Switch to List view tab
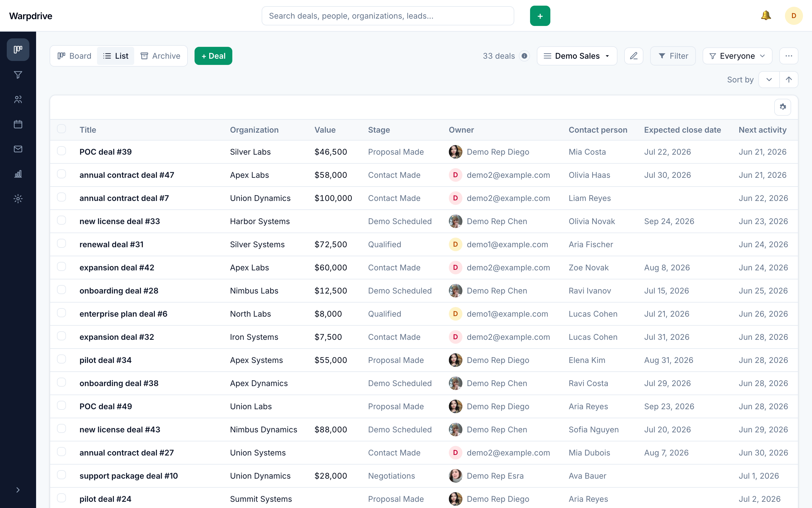 click(x=116, y=56)
